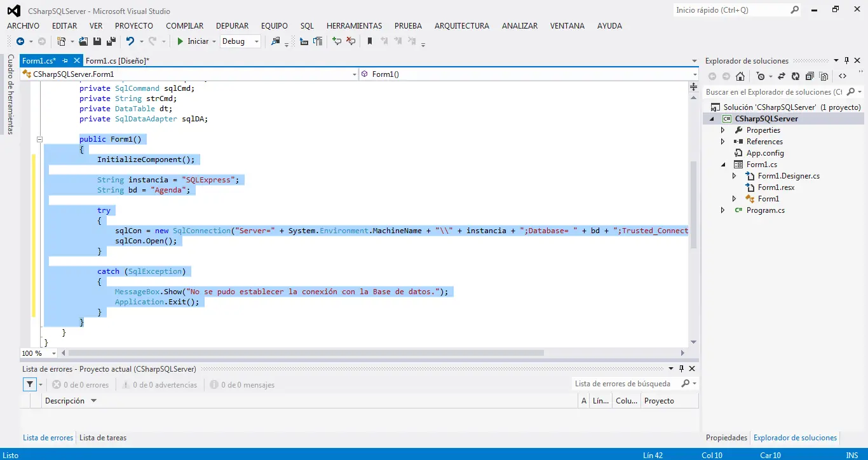Viewport: 868px width, 460px height.
Task: Click the Find in Files toolbar icon
Action: (275, 41)
